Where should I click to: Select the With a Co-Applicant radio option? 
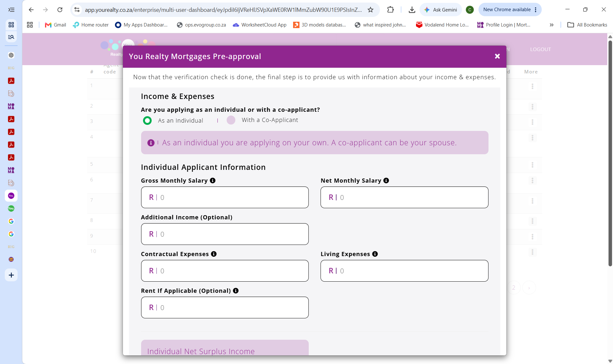tap(231, 120)
